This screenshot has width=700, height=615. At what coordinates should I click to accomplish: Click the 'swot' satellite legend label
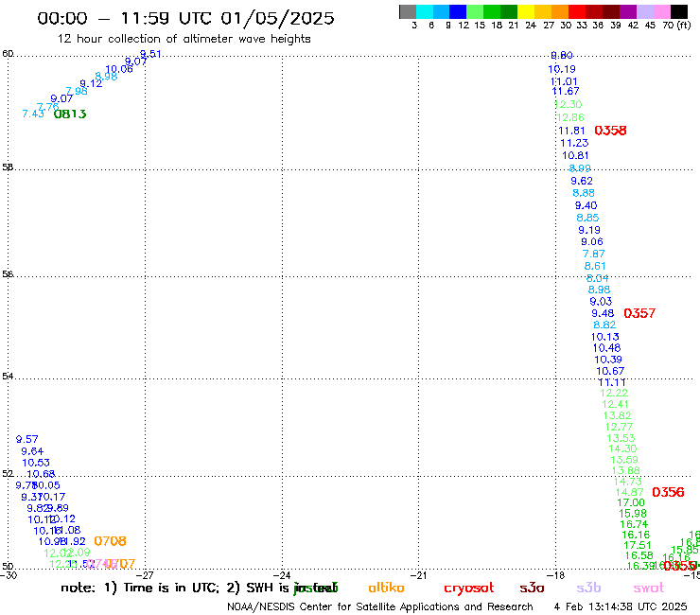click(648, 588)
